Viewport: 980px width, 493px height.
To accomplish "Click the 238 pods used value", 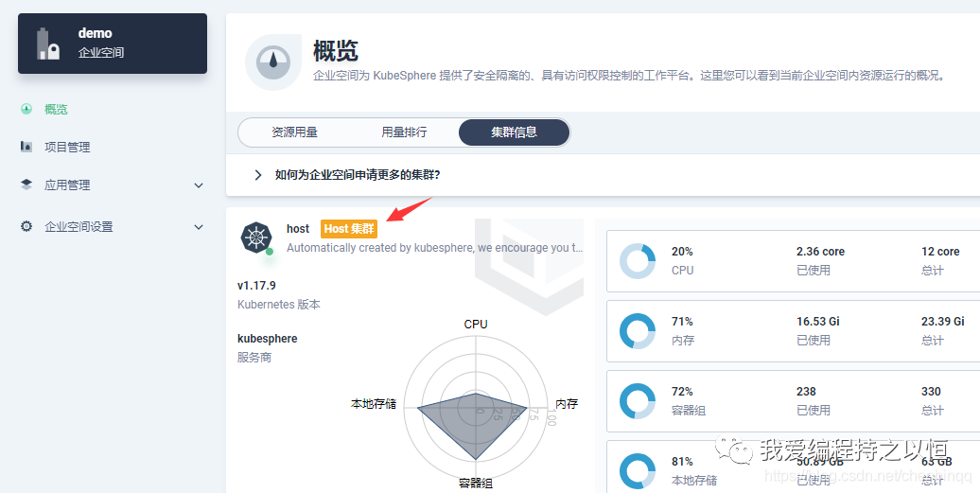I will tap(806, 391).
